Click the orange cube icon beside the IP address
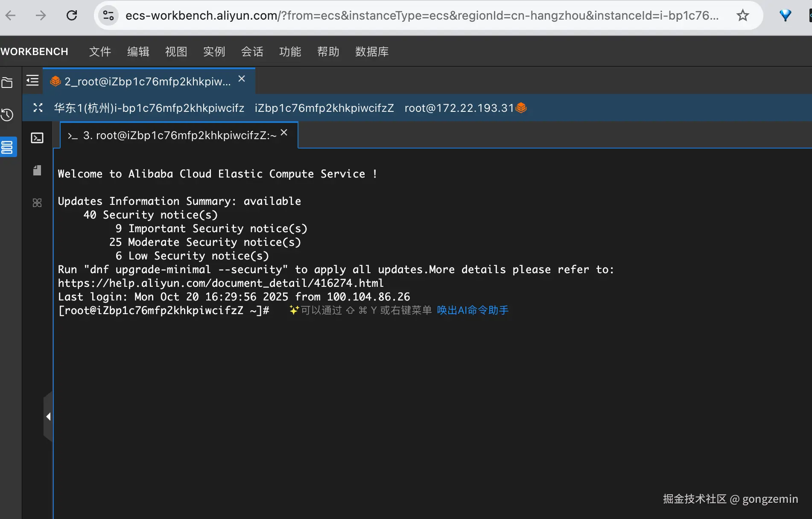 pyautogui.click(x=521, y=108)
